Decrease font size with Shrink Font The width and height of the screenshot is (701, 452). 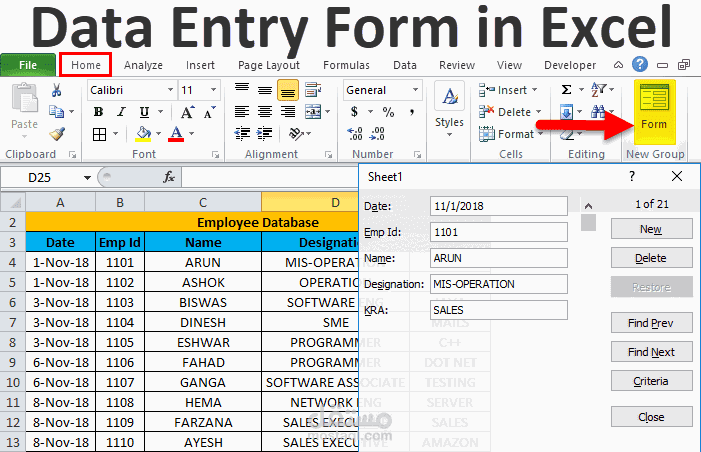pos(209,112)
